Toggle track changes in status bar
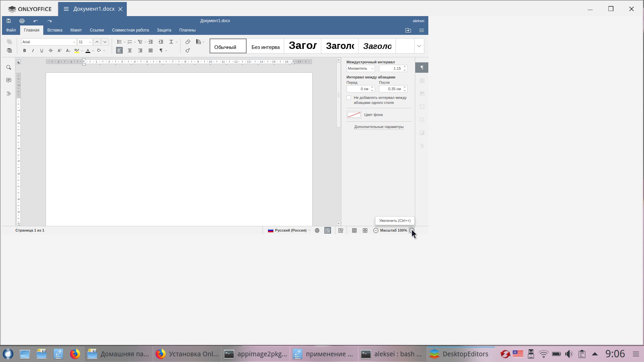This screenshot has width=644, height=362. coord(341,231)
